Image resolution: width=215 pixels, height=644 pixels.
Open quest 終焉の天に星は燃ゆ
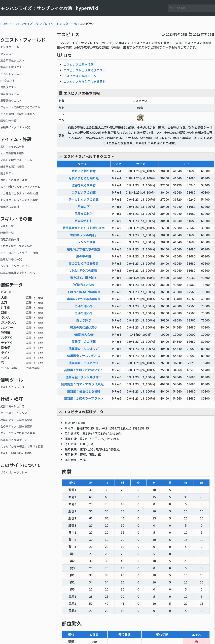84,328
